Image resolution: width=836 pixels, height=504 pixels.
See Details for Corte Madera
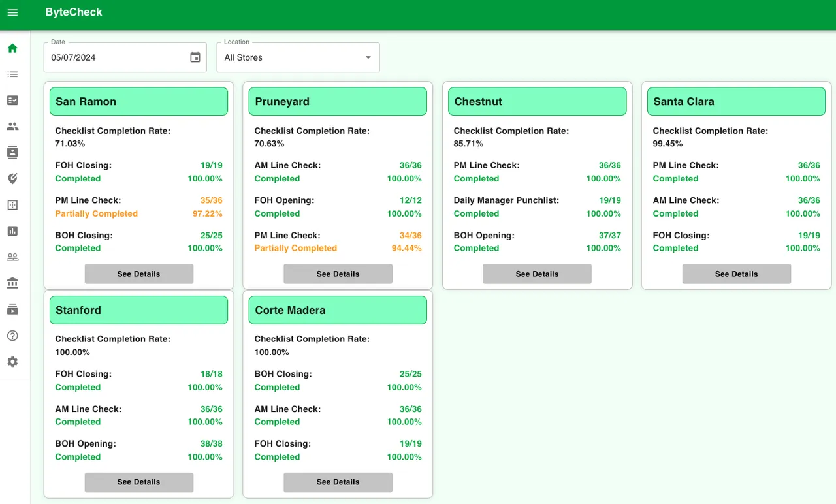[338, 482]
